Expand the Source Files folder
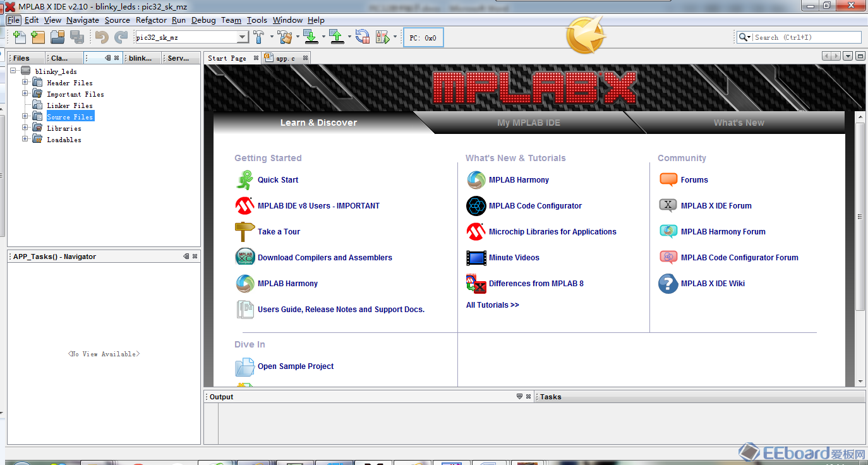The image size is (868, 465). (x=25, y=116)
